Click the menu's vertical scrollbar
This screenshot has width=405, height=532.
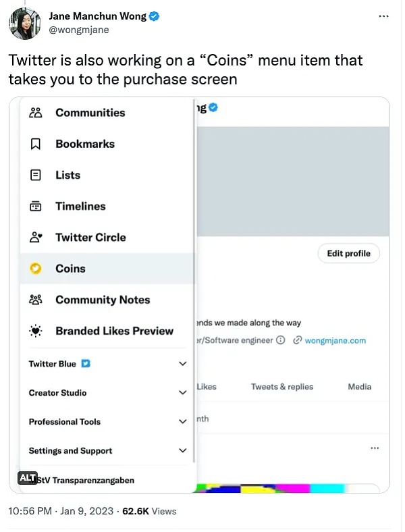[194, 281]
